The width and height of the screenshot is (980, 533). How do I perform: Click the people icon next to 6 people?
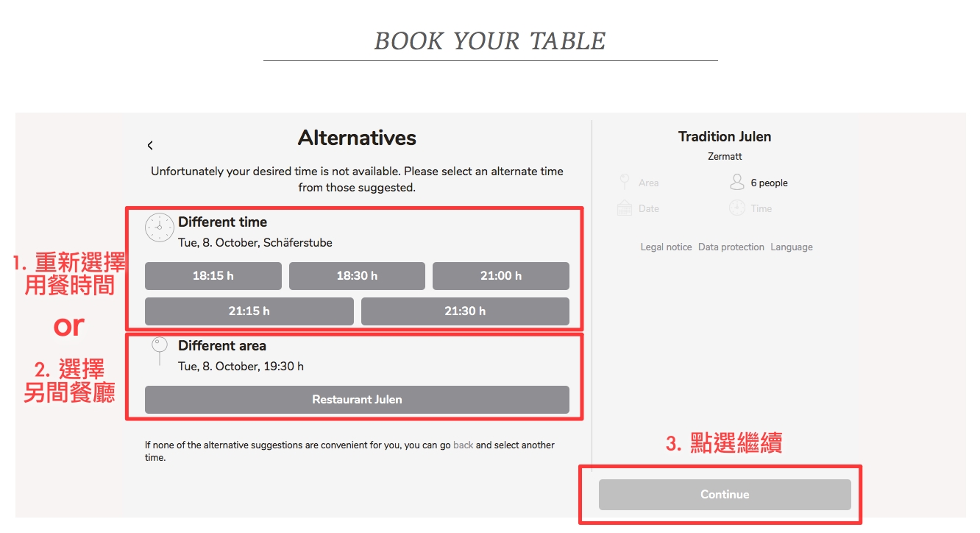pyautogui.click(x=736, y=183)
